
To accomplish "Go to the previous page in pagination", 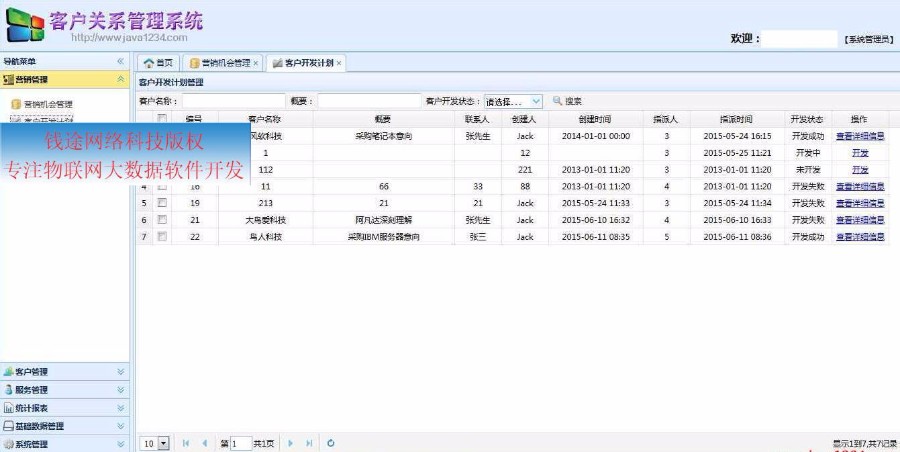I will (x=204, y=443).
